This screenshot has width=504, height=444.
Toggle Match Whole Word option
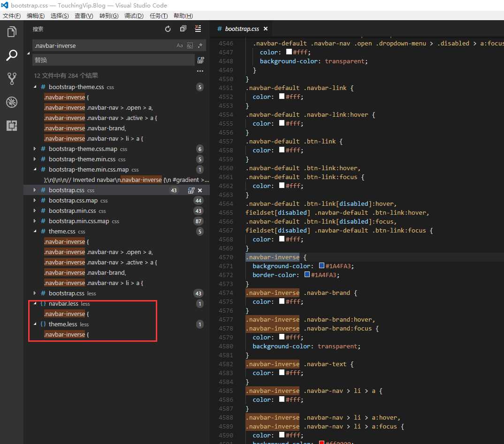(190, 45)
